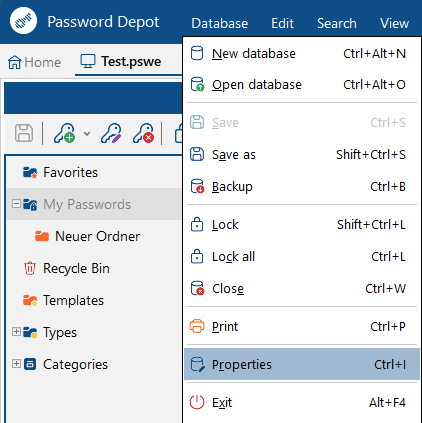The image size is (422, 423).
Task: Click the Password Depot logo icon
Action: 23,20
